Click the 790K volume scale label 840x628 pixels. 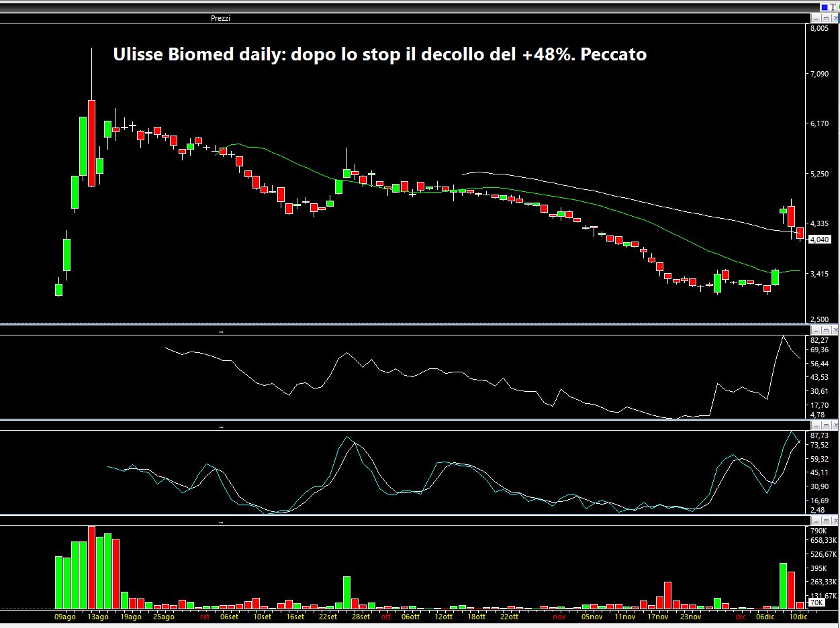tap(819, 531)
